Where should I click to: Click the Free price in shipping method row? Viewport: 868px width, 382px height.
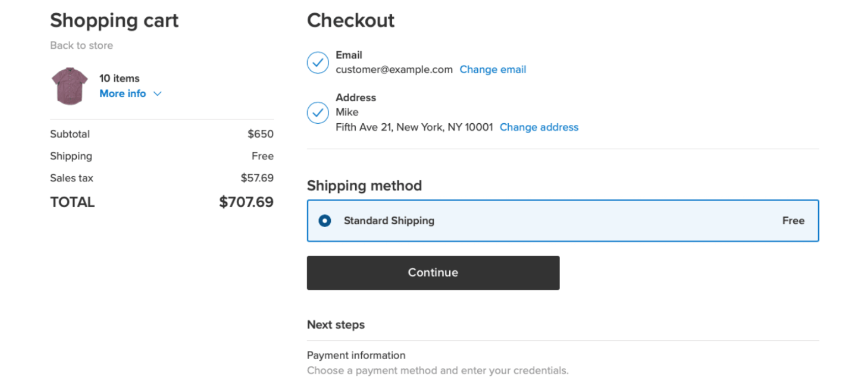pos(793,221)
